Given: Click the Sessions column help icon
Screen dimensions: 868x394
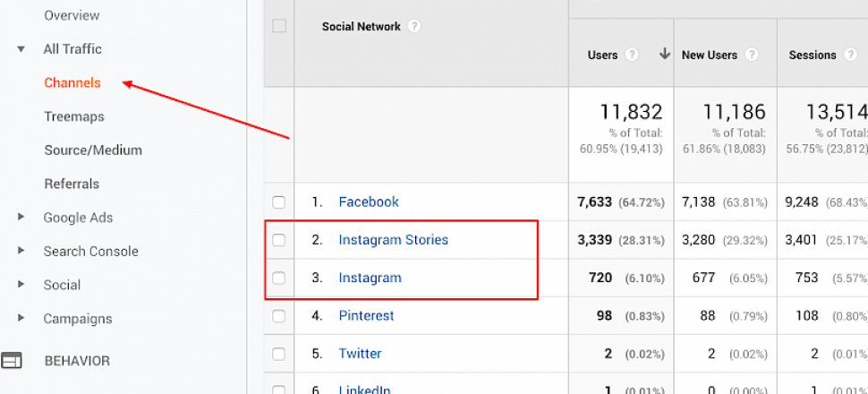Looking at the screenshot, I should (850, 55).
